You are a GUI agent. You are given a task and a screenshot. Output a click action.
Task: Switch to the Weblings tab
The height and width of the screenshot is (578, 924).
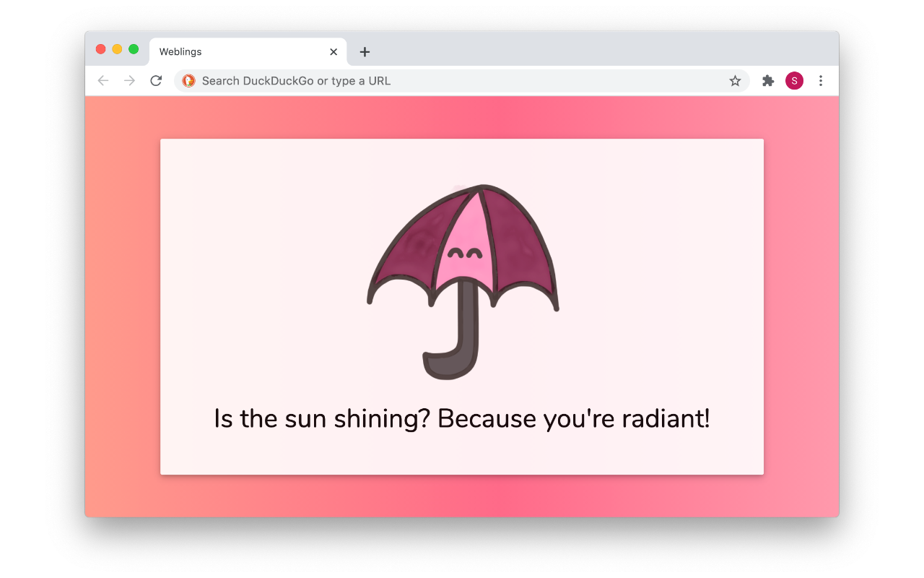coord(217,51)
